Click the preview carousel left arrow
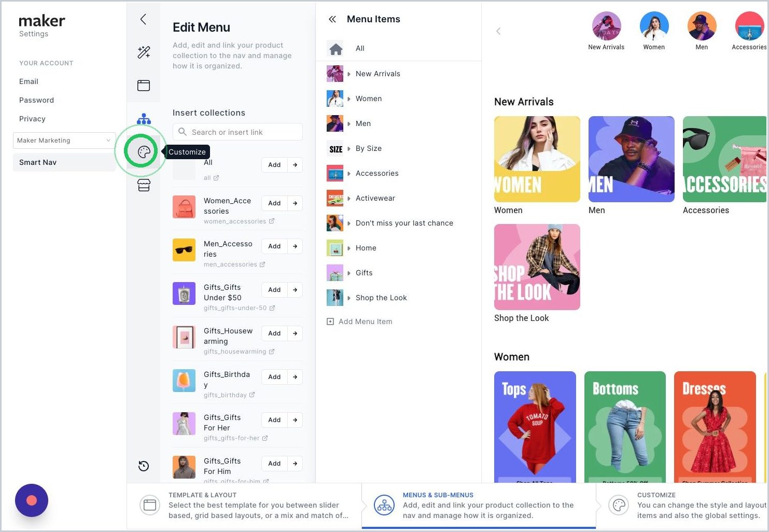This screenshot has width=769, height=532. pyautogui.click(x=498, y=31)
